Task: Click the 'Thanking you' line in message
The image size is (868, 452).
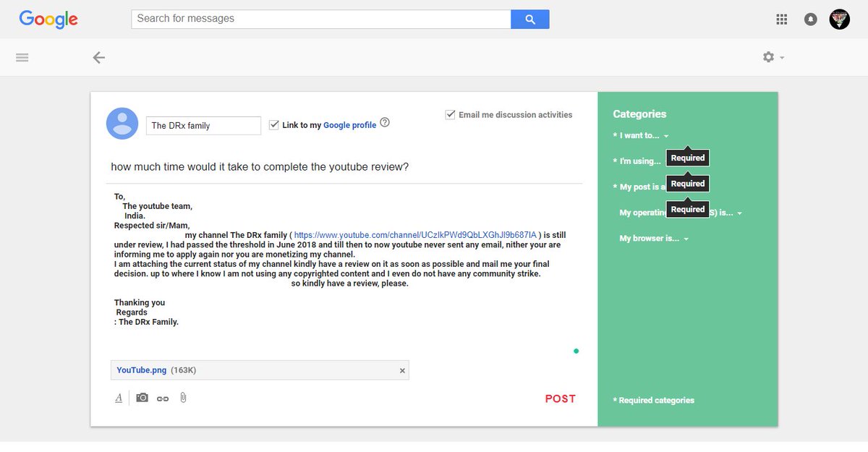Action: (x=140, y=303)
